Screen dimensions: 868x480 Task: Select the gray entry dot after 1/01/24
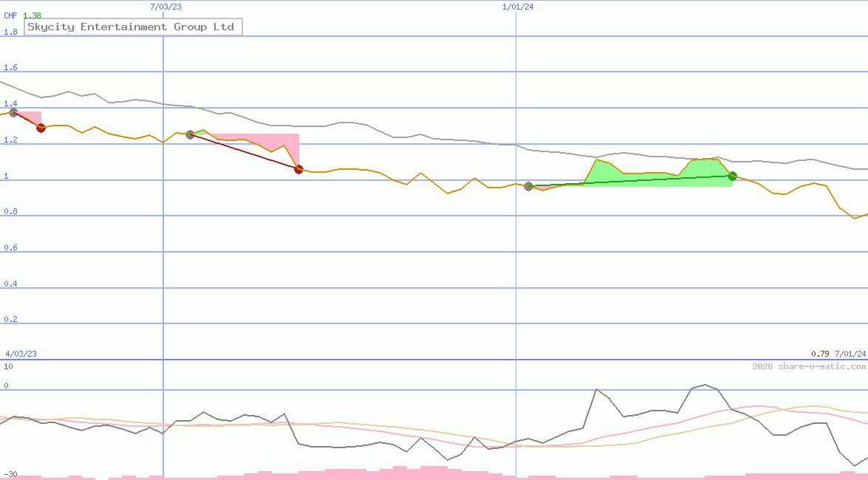[528, 186]
